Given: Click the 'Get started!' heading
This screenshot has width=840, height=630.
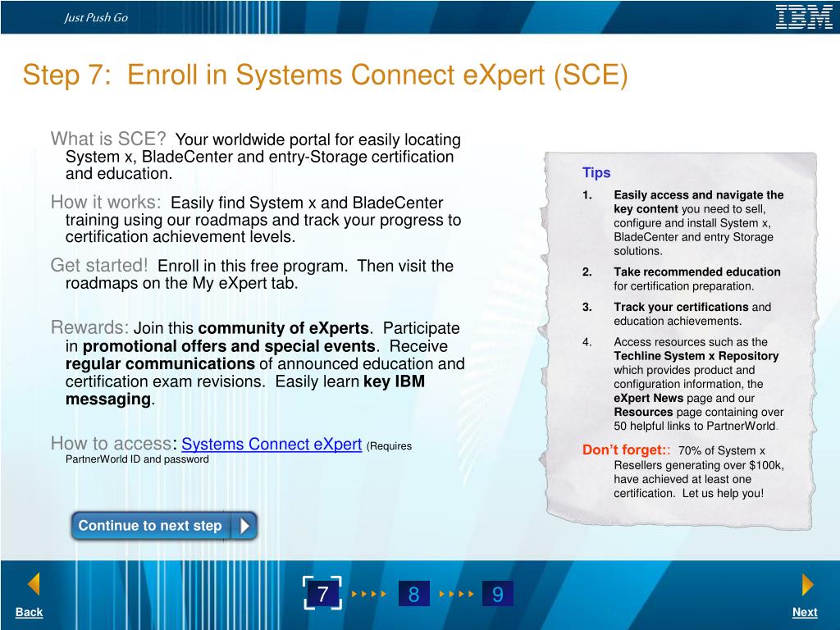Looking at the screenshot, I should (98, 265).
